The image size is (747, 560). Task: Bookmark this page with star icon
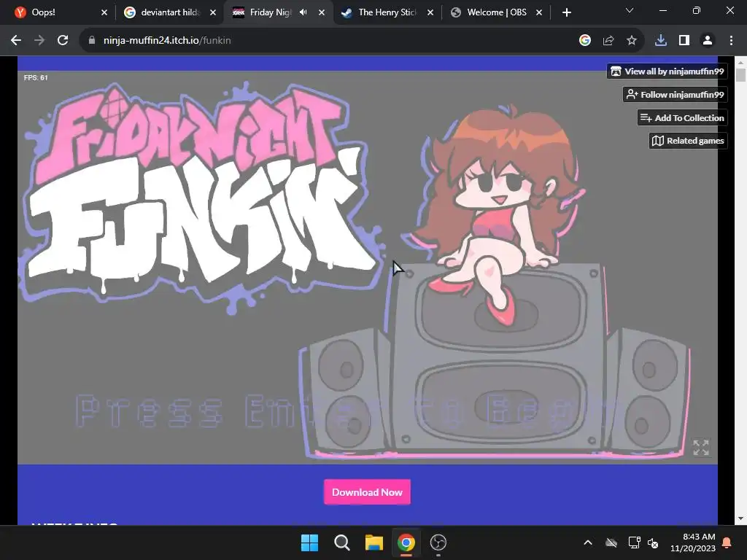tap(632, 41)
